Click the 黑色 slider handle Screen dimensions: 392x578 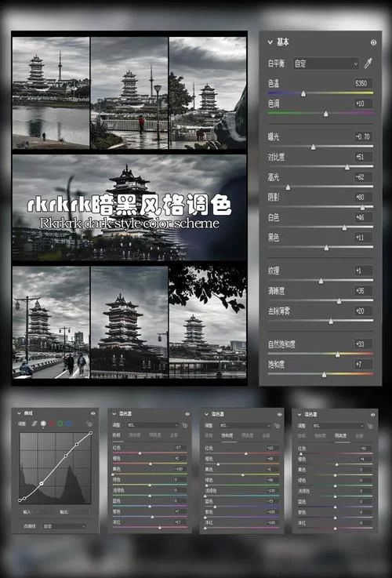(x=326, y=248)
